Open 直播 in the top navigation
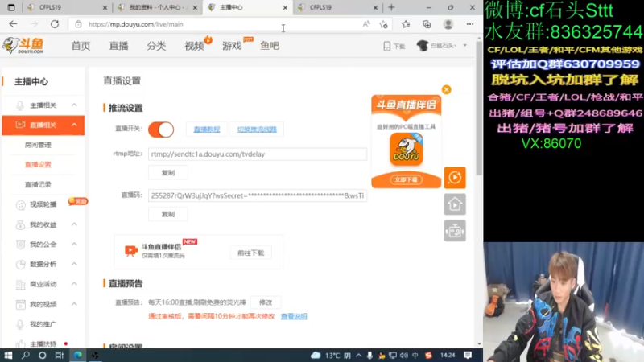This screenshot has height=362, width=644. pyautogui.click(x=118, y=46)
